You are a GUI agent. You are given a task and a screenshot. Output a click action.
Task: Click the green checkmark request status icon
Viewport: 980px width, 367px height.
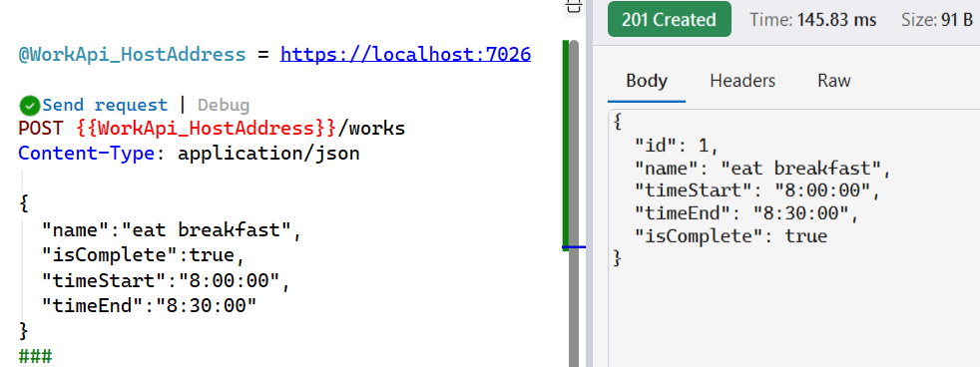click(29, 106)
